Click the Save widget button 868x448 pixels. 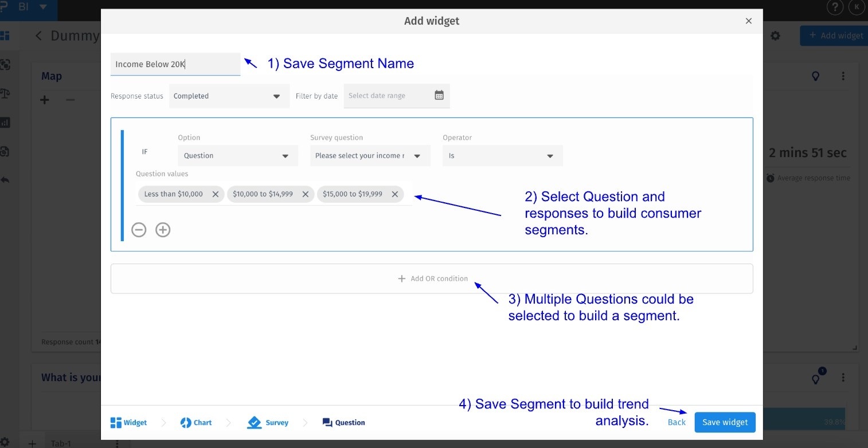[725, 423]
